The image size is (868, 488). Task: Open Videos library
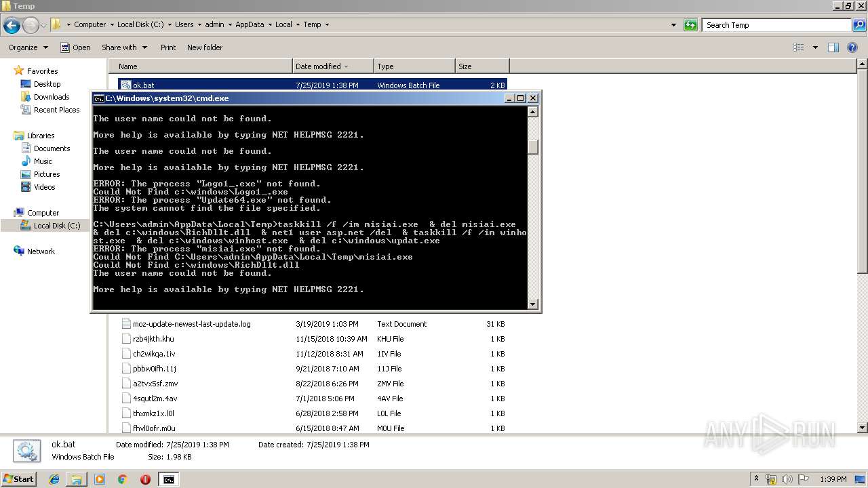45,187
